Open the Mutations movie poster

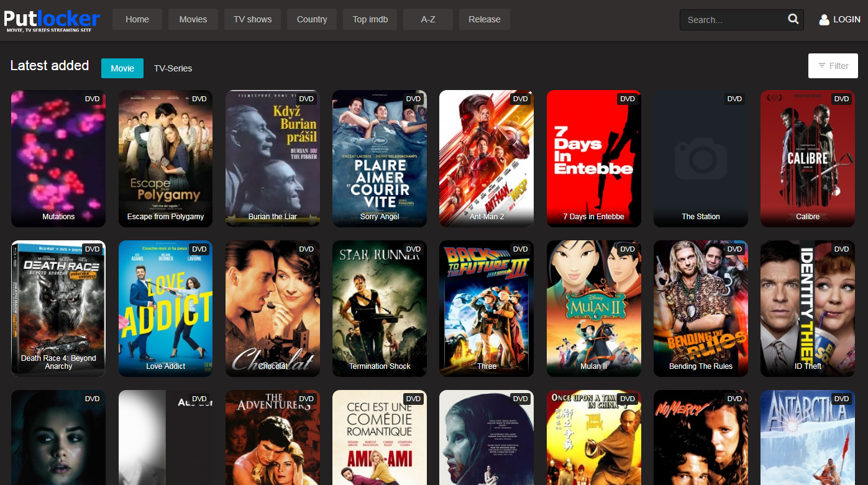[x=58, y=159]
